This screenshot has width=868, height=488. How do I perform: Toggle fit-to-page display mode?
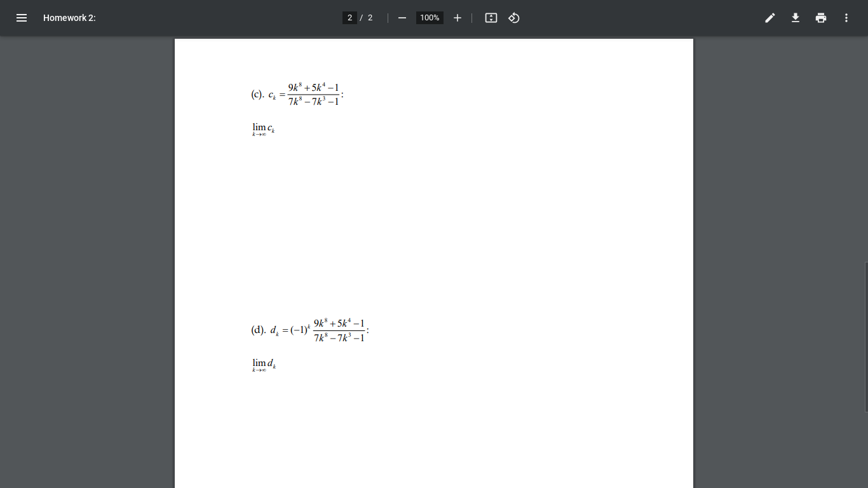(x=491, y=18)
